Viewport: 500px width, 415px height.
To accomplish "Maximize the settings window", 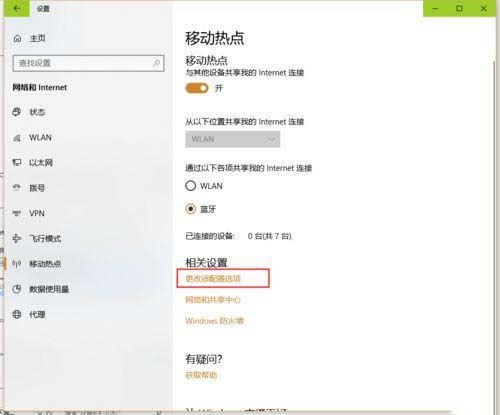I will (459, 8).
